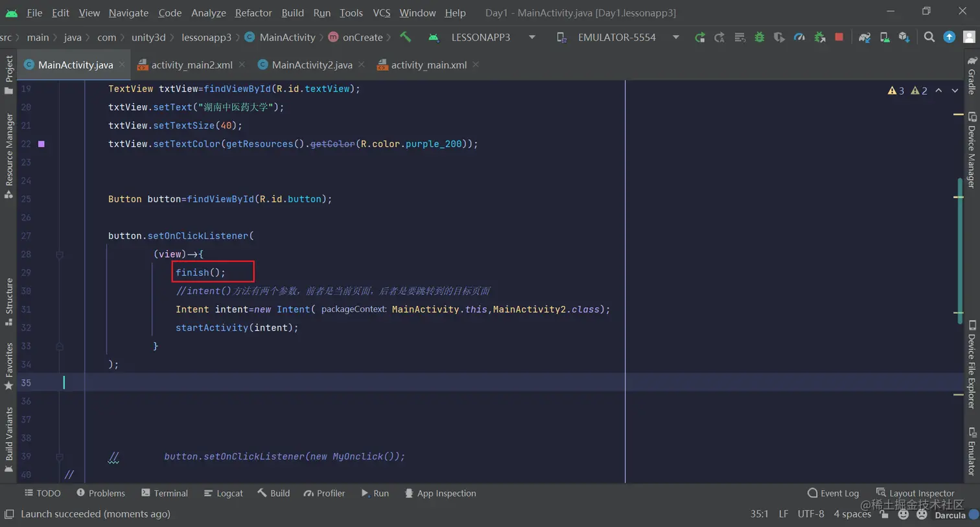Click the 4 spaces indent selector

click(852, 514)
